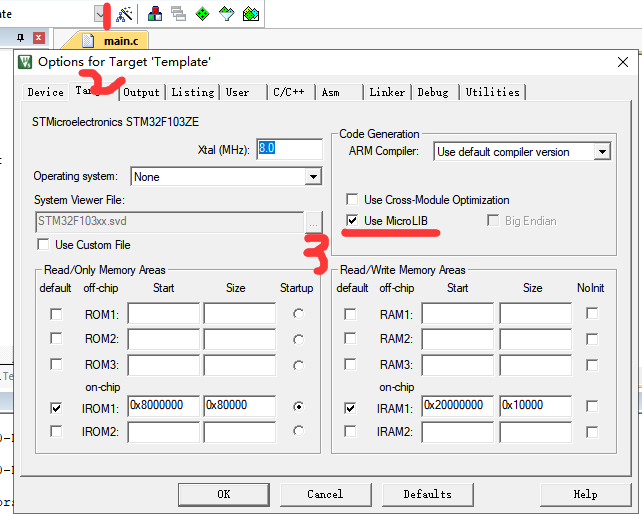Select IROM1 Startup radio button

tap(298, 407)
